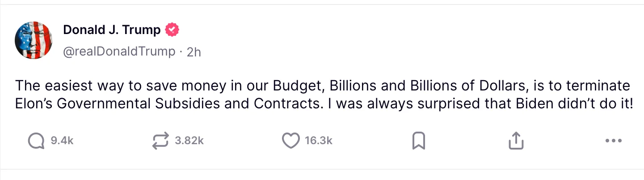The image size is (644, 180).
Task: Click the word "Budget" in the post
Action: [x=292, y=86]
